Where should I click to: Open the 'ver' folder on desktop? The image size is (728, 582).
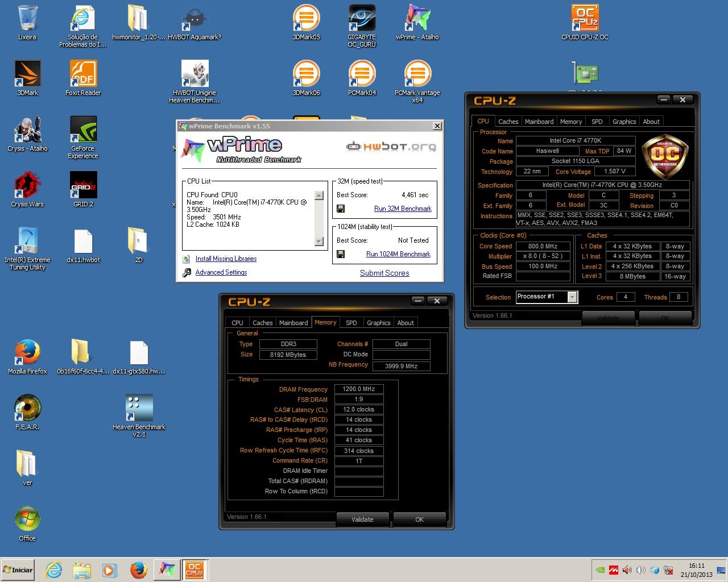27,468
